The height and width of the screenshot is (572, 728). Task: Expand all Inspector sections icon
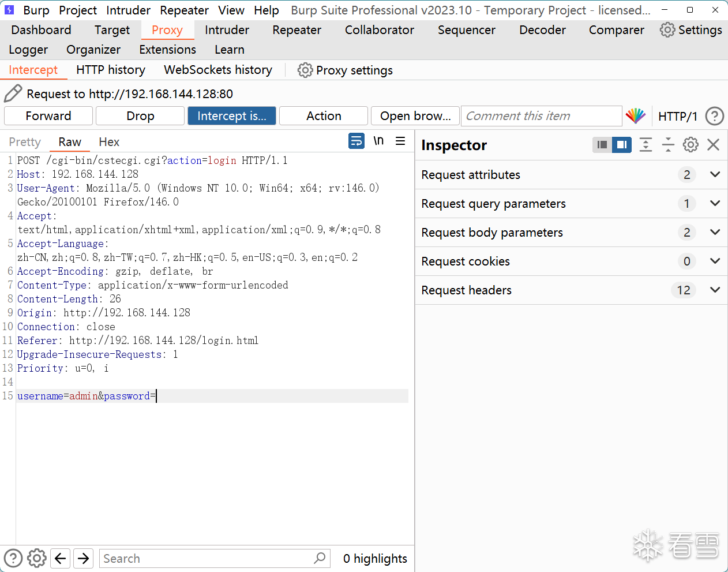point(646,145)
